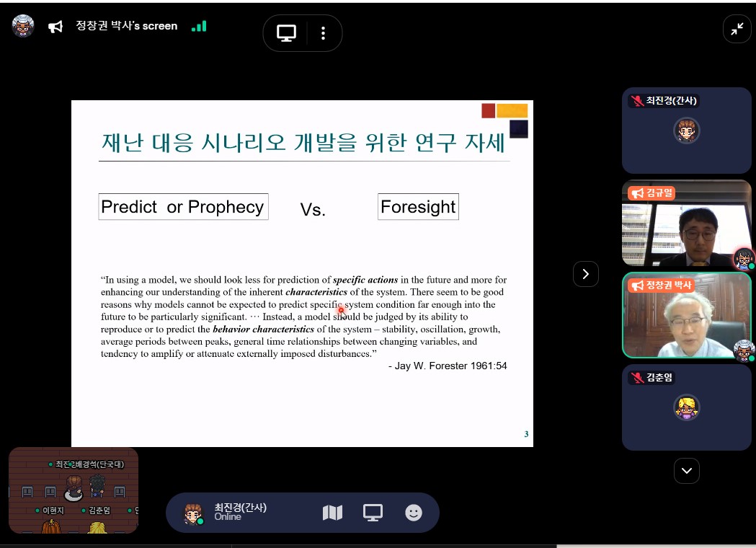Click the screen share monitor icon in bottom bar

373,513
